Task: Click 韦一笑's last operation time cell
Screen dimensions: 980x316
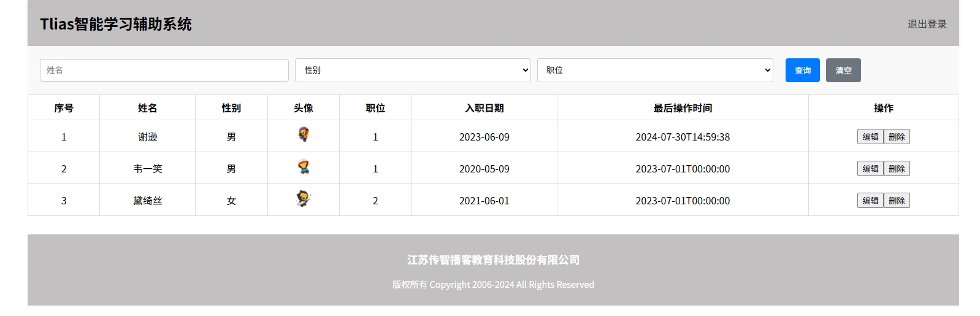Action: click(683, 169)
